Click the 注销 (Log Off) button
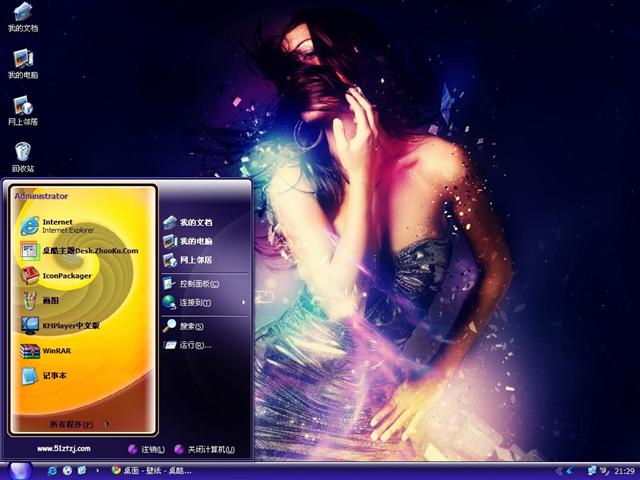 pos(145,449)
